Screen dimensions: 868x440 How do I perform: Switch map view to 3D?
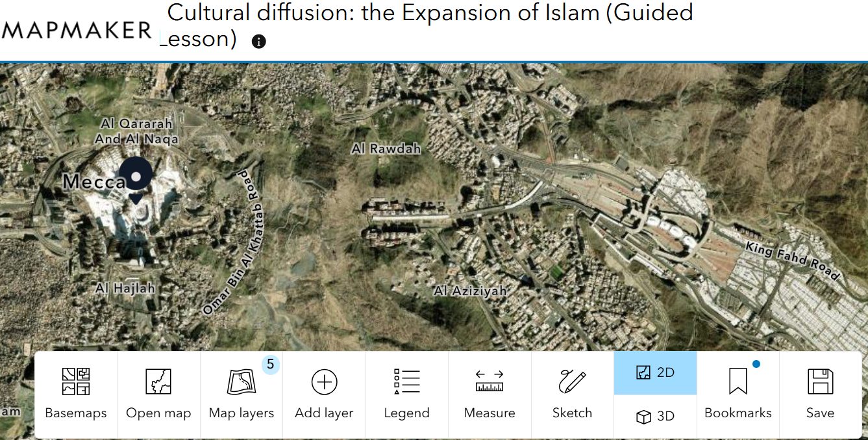coord(655,417)
